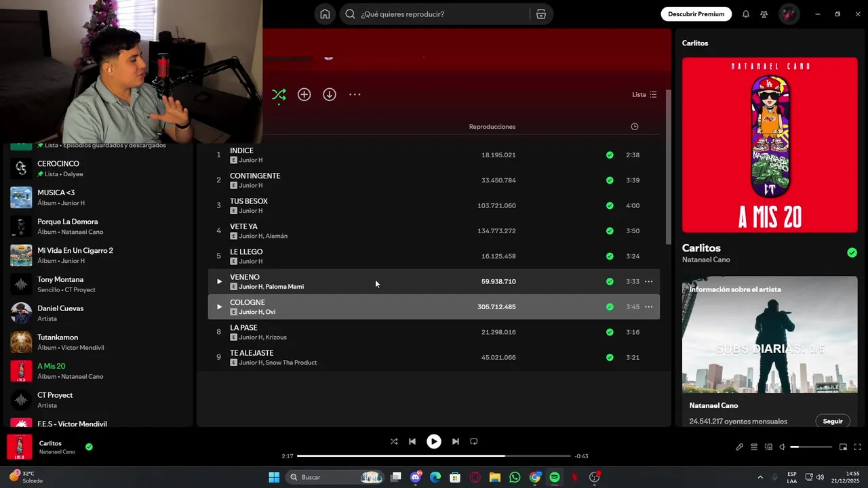Viewport: 868px width, 488px height.
Task: Adjust the volume slider
Action: (x=811, y=447)
